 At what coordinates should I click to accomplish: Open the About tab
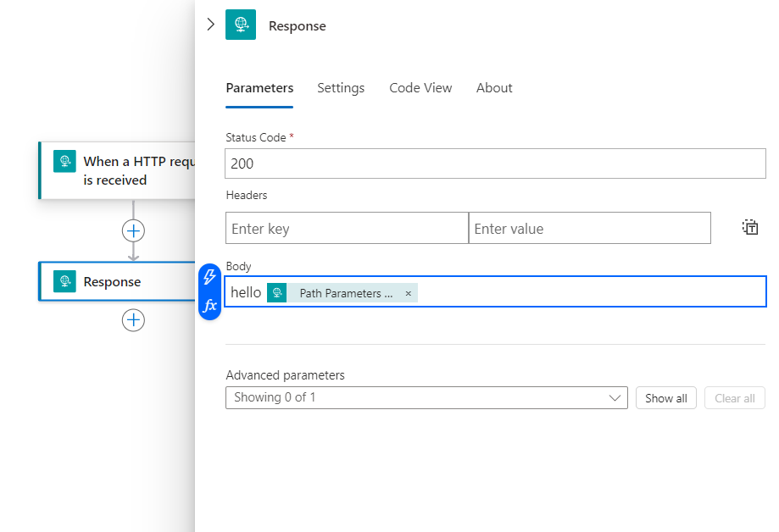(494, 88)
